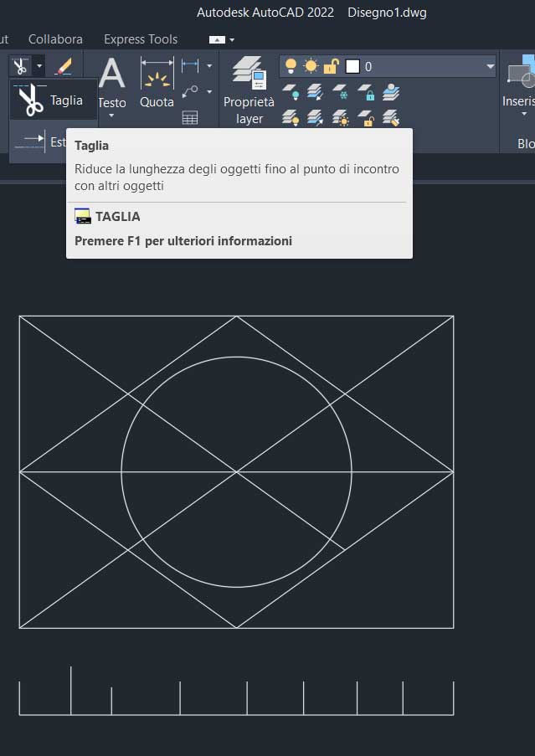Select the Testo text tool
This screenshot has width=535, height=756.
[112, 82]
